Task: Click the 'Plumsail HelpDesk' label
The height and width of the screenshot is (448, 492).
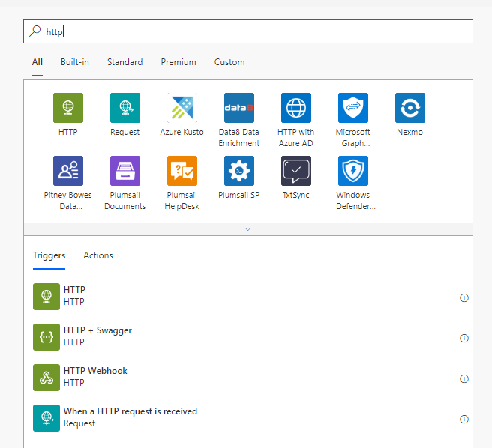Action: 182,201
